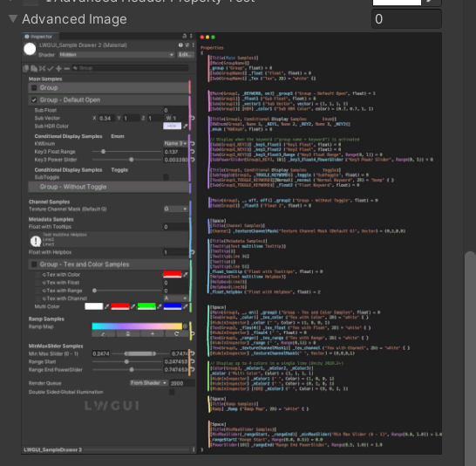Open the Texture Channel Mask dropdown showing G

point(175,209)
